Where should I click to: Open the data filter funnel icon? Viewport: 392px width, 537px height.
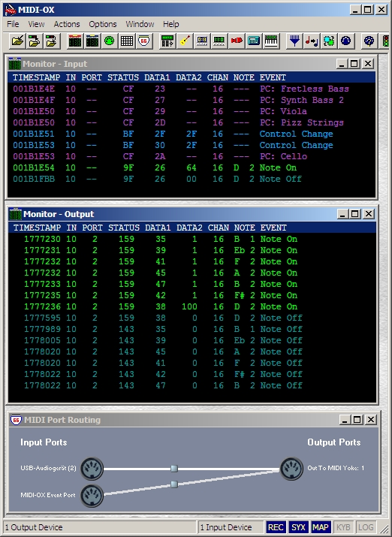pos(294,41)
